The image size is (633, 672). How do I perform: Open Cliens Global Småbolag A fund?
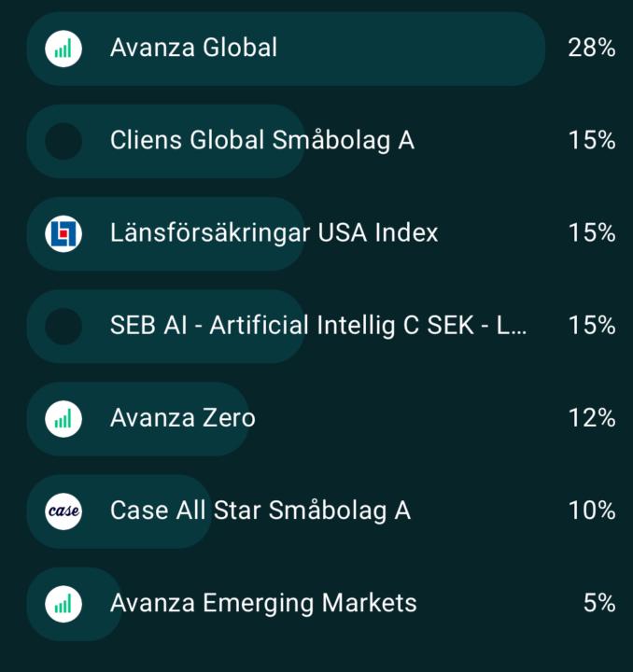pos(262,141)
